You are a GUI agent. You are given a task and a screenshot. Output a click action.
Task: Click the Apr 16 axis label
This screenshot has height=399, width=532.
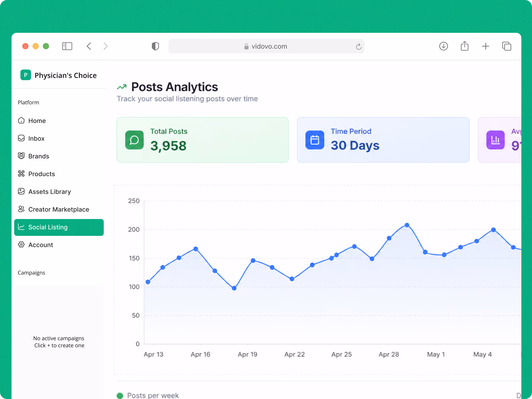tap(200, 354)
